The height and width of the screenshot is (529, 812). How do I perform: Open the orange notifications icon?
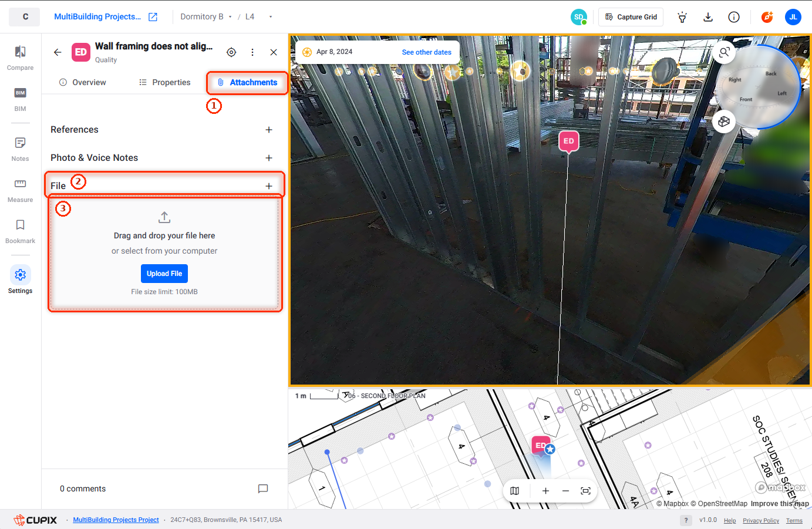point(767,17)
